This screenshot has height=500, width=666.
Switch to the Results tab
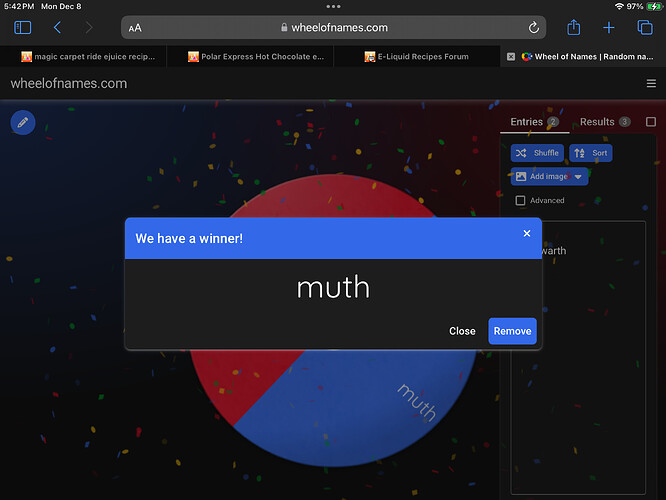click(x=597, y=122)
